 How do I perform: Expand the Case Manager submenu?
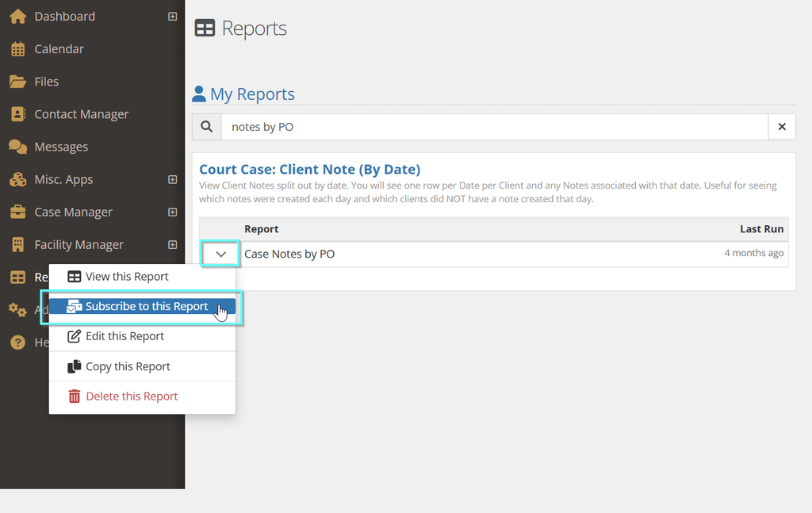172,212
